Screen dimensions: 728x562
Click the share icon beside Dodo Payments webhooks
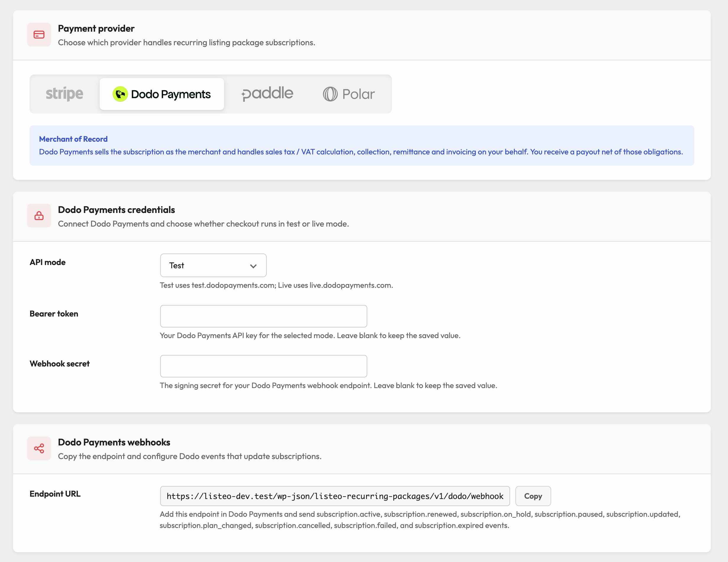point(39,448)
